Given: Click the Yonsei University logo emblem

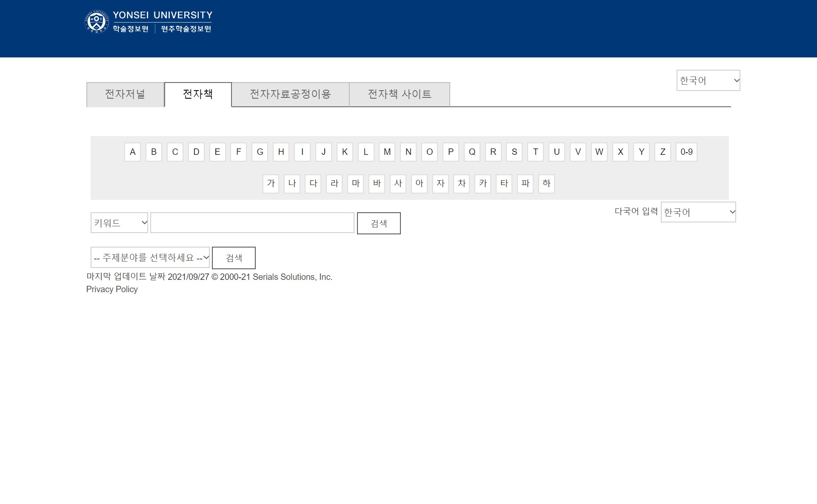Looking at the screenshot, I should pos(97,21).
